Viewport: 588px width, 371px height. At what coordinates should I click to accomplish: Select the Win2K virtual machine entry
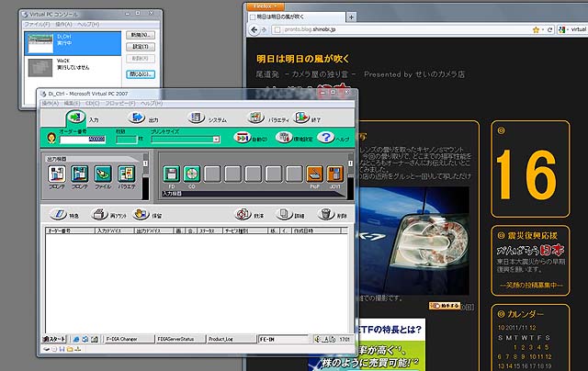(73, 67)
